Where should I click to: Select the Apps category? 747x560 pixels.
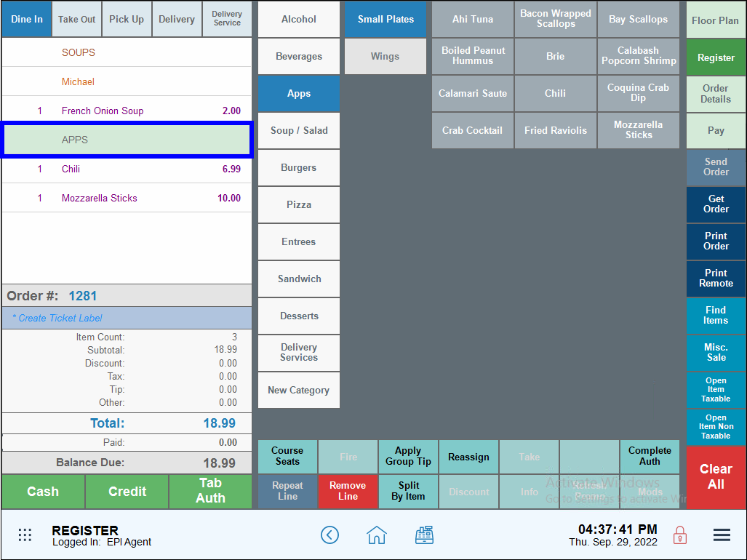[299, 93]
